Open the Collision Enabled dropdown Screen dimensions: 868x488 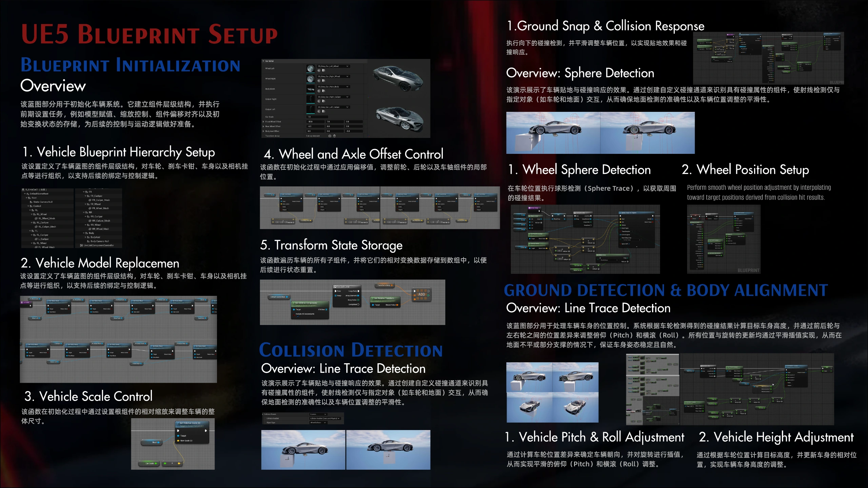point(325,419)
